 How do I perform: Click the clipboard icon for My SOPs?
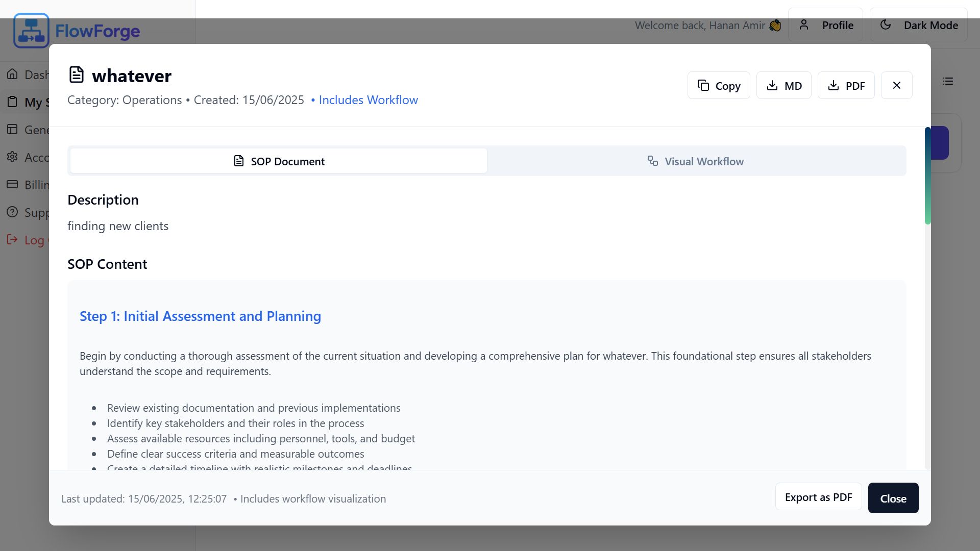[x=12, y=102]
